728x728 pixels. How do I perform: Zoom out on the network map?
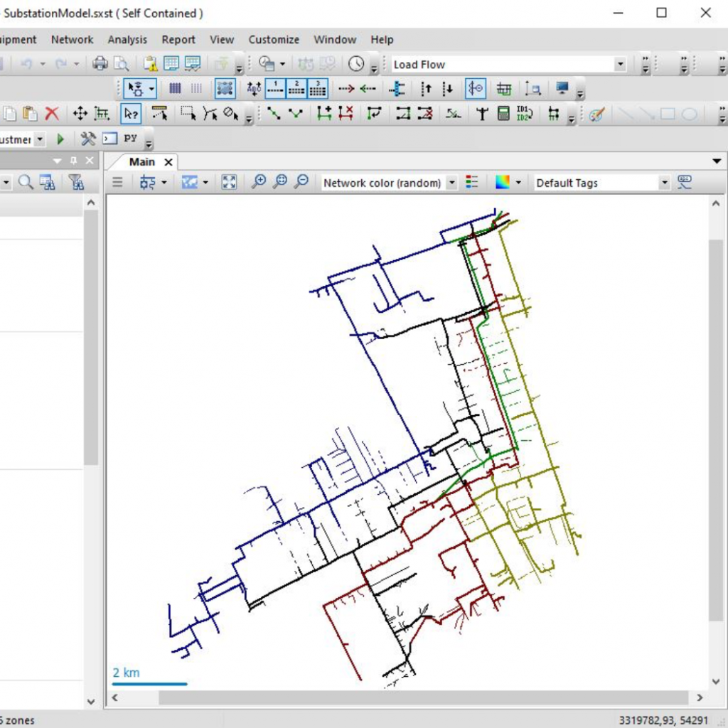point(301,182)
